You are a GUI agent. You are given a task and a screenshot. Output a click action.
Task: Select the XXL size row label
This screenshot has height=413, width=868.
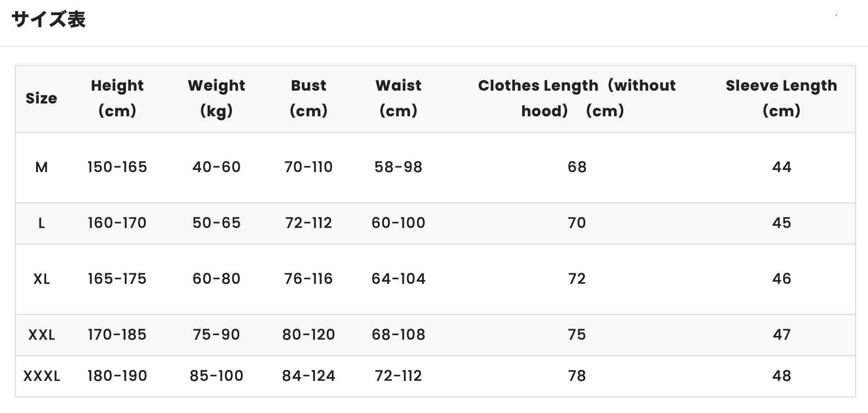[x=41, y=335]
